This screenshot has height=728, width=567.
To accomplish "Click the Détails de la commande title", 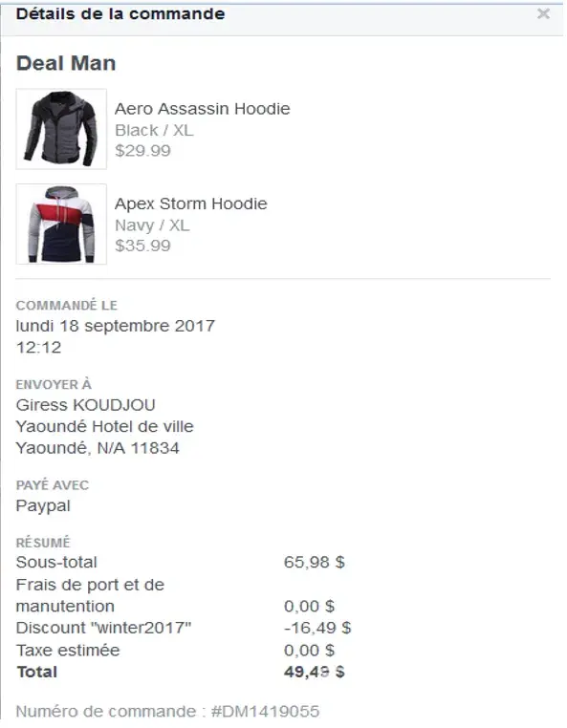I will pos(120,14).
